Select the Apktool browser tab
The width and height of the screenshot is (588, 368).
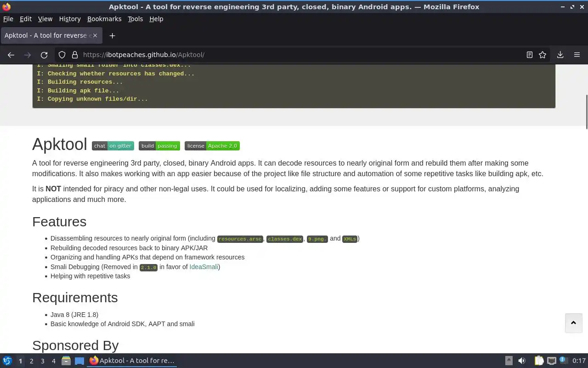coord(51,35)
